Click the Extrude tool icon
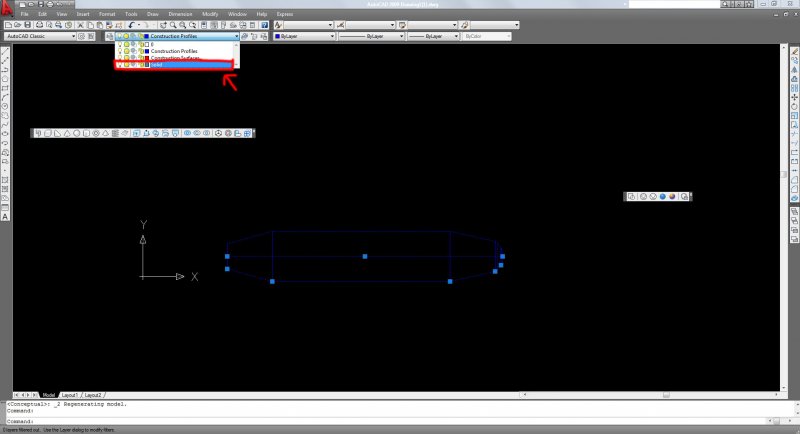The image size is (800, 434). [136, 133]
